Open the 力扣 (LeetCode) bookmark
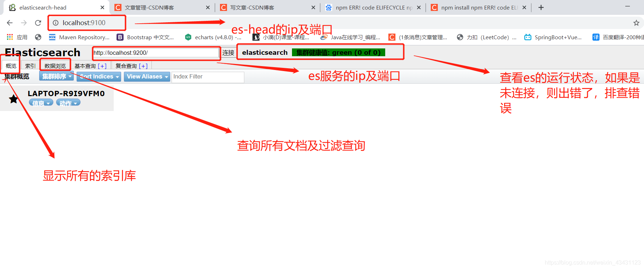 click(x=487, y=37)
